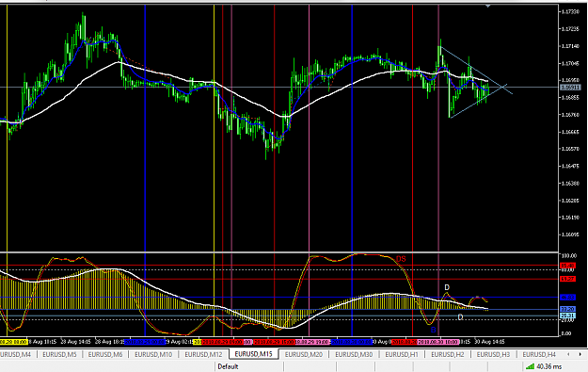Select the blue B label in indicator

coord(433,330)
